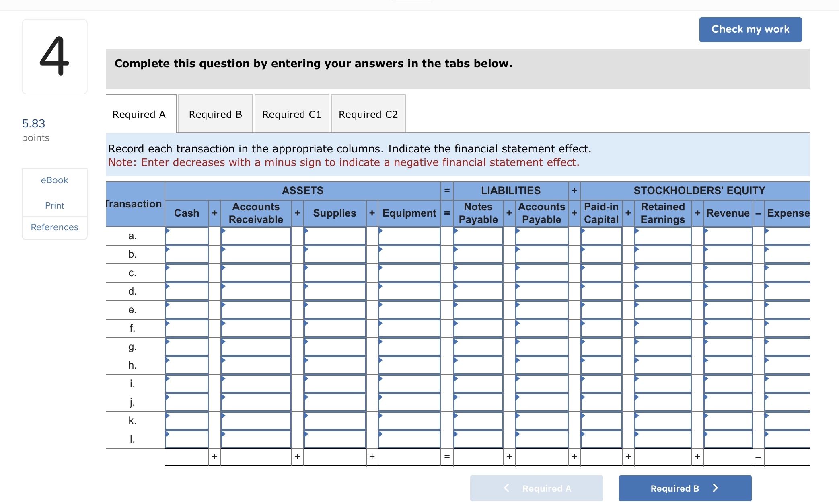Open the Cash dropdown for transaction a
Screen dimensions: 839x504
tap(186, 236)
